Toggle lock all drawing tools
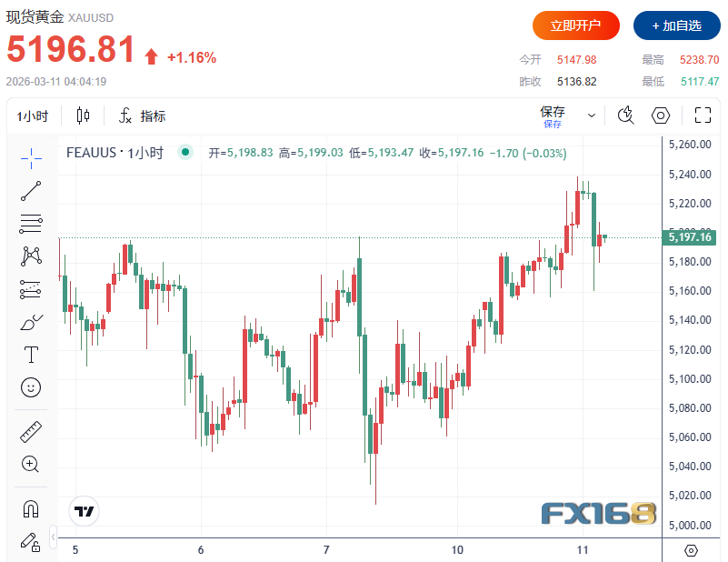728x562 pixels. coord(31,541)
